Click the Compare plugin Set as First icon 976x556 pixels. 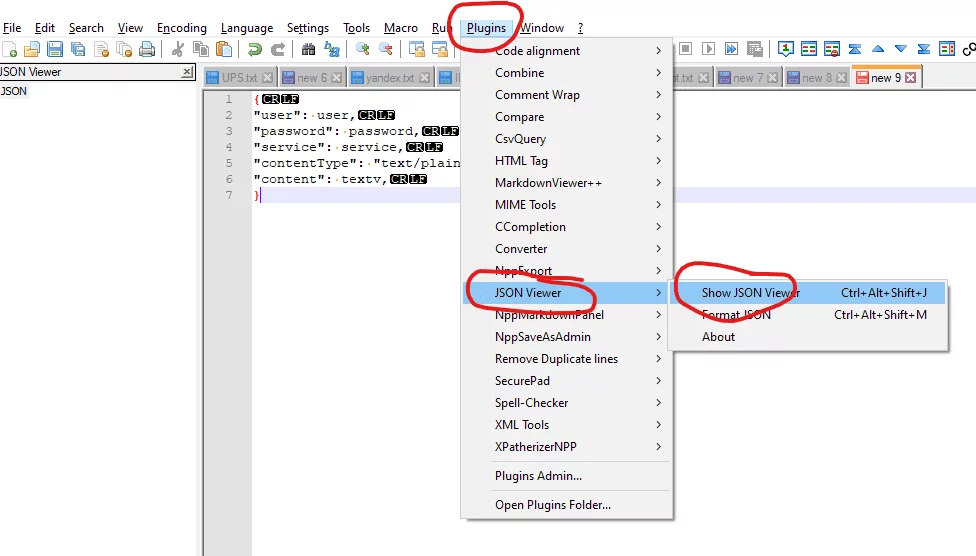pyautogui.click(x=786, y=49)
